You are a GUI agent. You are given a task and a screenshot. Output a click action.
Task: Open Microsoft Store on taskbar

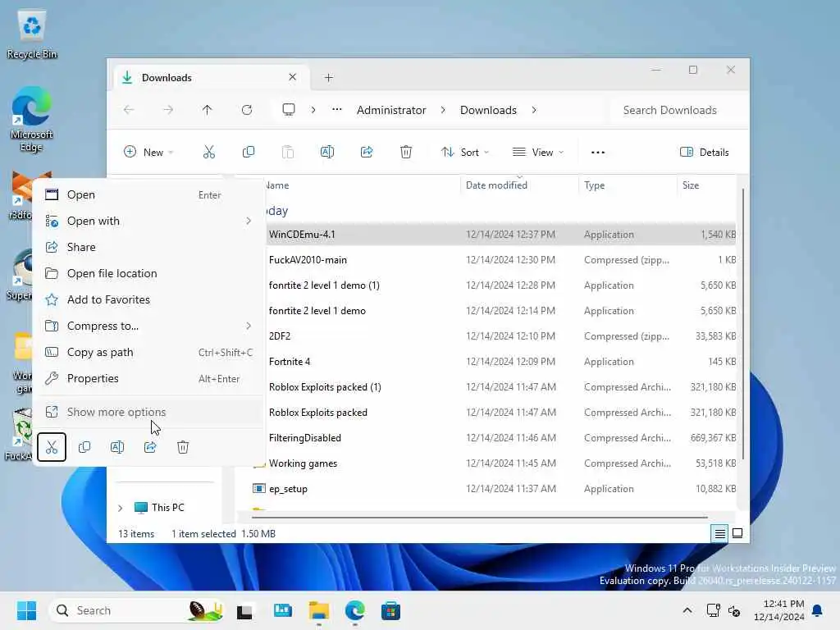[x=390, y=610]
